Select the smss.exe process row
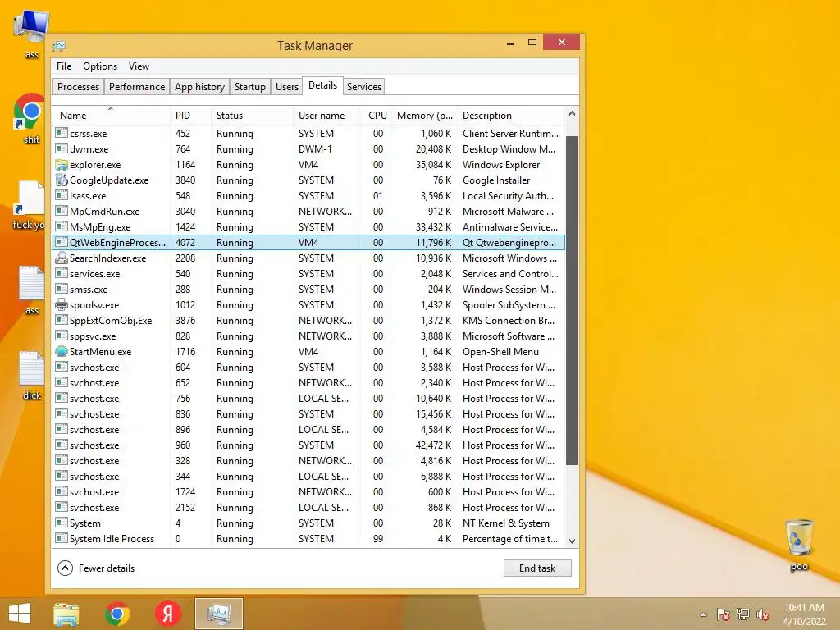The width and height of the screenshot is (840, 630). (x=308, y=289)
